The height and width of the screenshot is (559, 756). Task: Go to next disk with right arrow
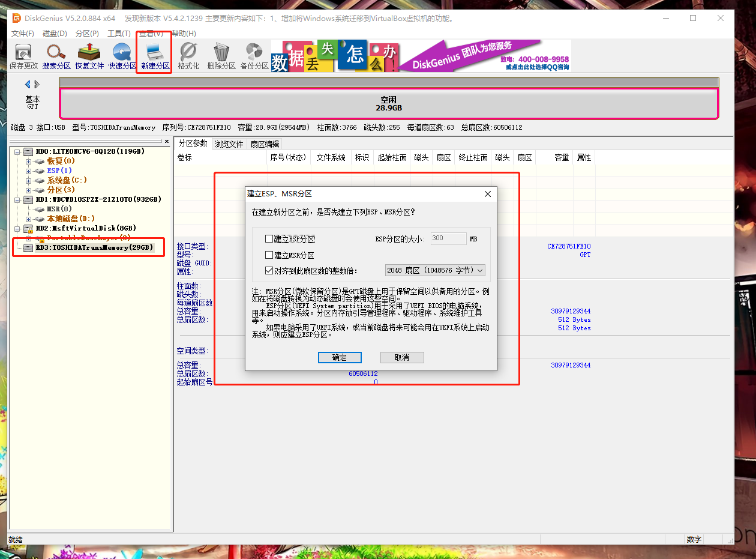[37, 84]
